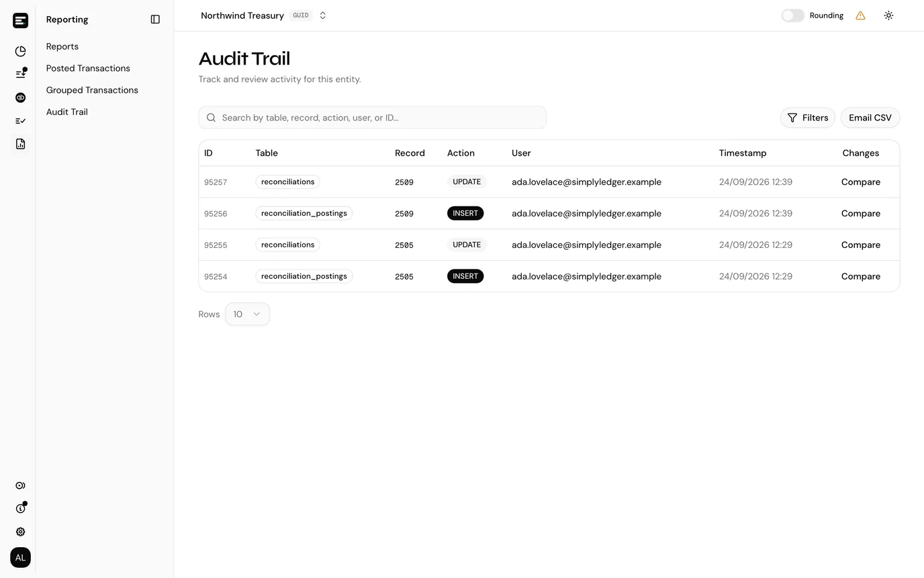The height and width of the screenshot is (578, 924).
Task: Open the app logo home icon
Action: pos(20,20)
